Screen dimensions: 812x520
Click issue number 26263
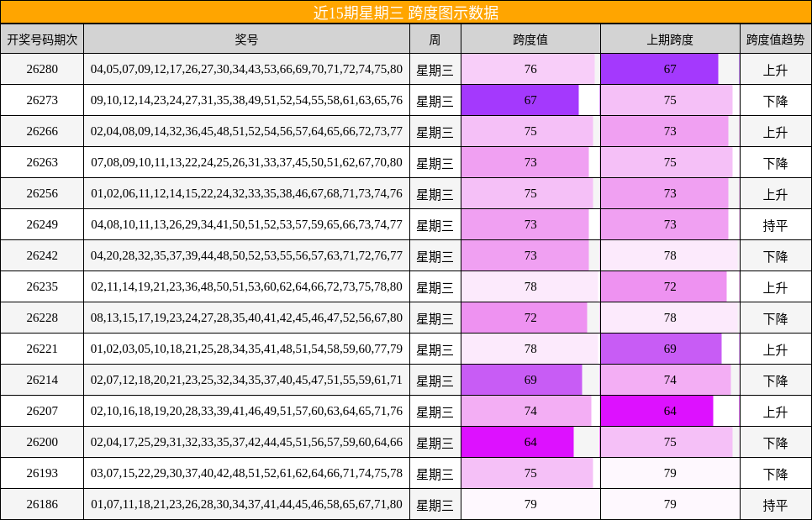[42, 162]
